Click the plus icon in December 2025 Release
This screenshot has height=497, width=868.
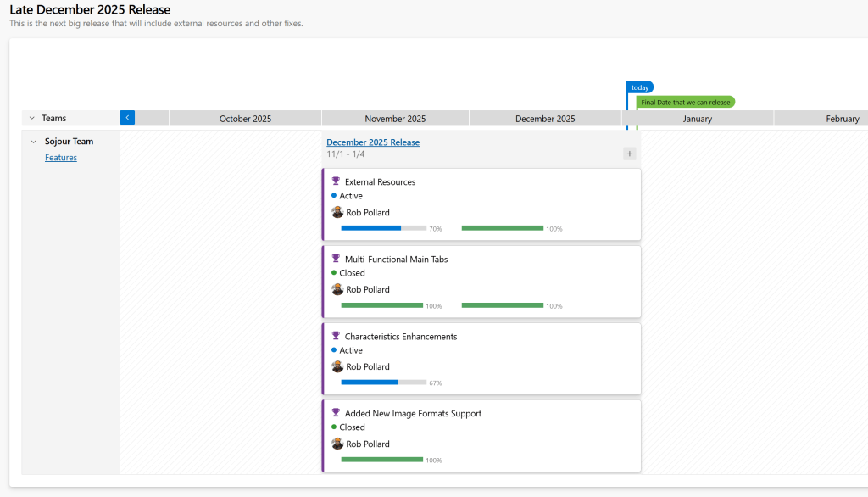pyautogui.click(x=629, y=154)
